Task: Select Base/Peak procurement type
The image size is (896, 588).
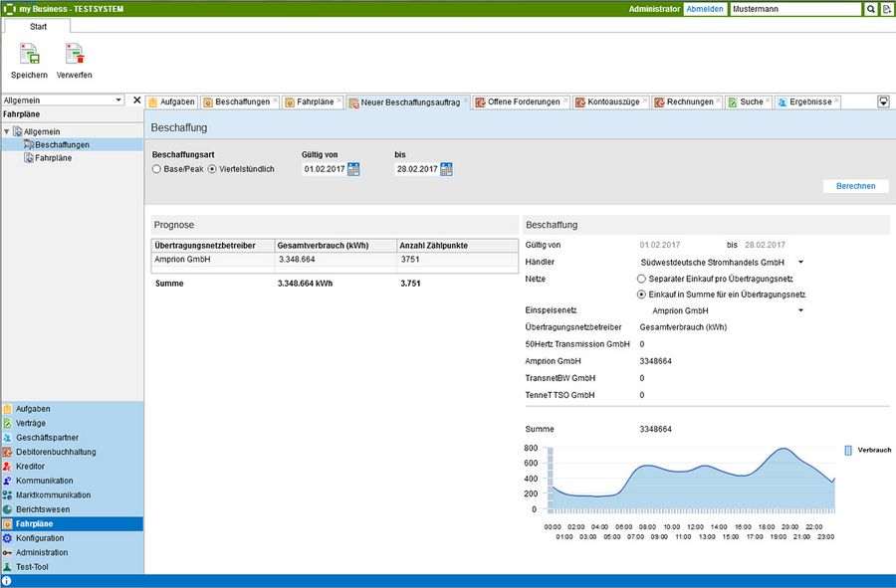Action: click(x=156, y=169)
